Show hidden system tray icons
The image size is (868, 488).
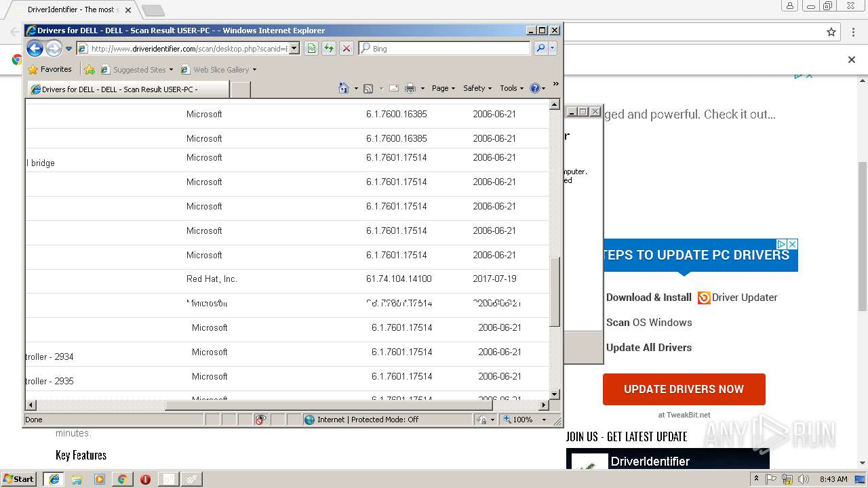point(756,479)
